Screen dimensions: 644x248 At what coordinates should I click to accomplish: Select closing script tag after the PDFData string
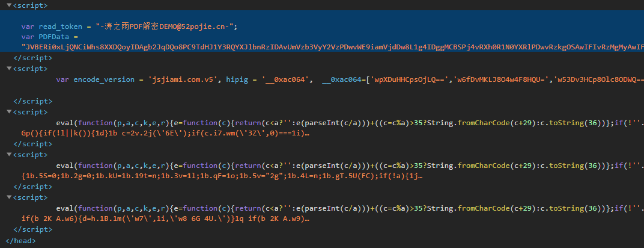(33, 58)
